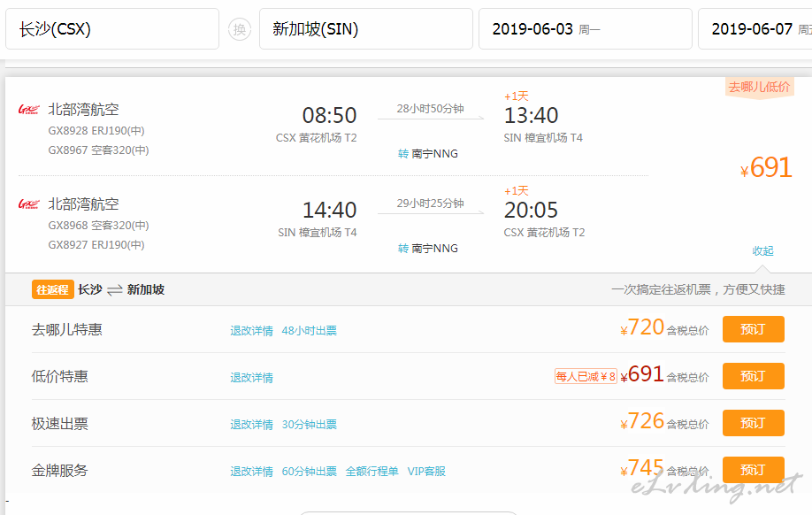Click the 去哪儿低价 low price ribbon
The height and width of the screenshot is (515, 812).
759,87
